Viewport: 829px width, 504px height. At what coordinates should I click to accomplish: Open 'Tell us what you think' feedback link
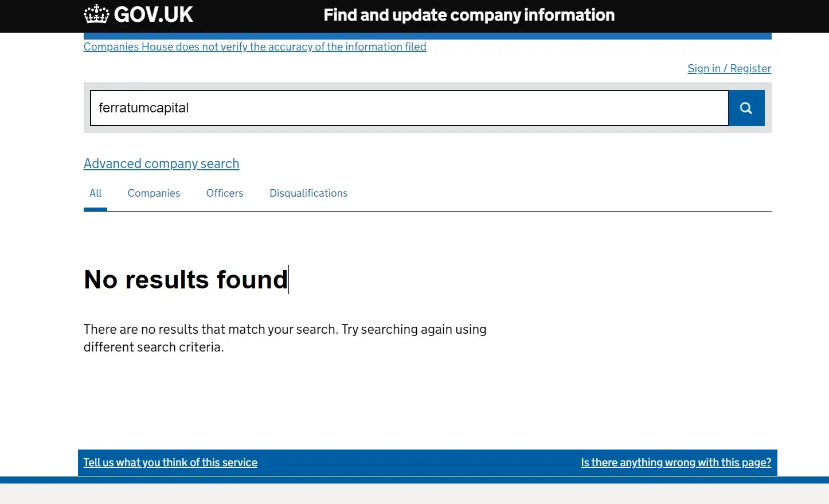170,462
